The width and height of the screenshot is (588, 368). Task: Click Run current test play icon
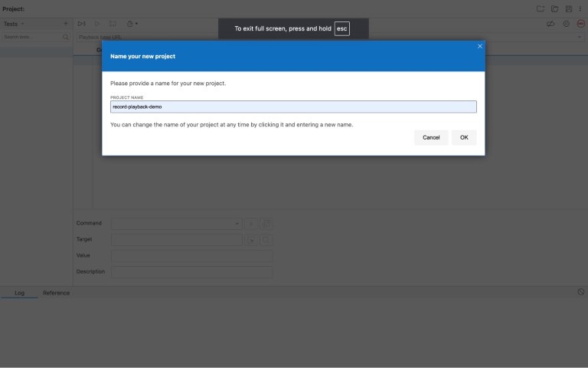[97, 24]
